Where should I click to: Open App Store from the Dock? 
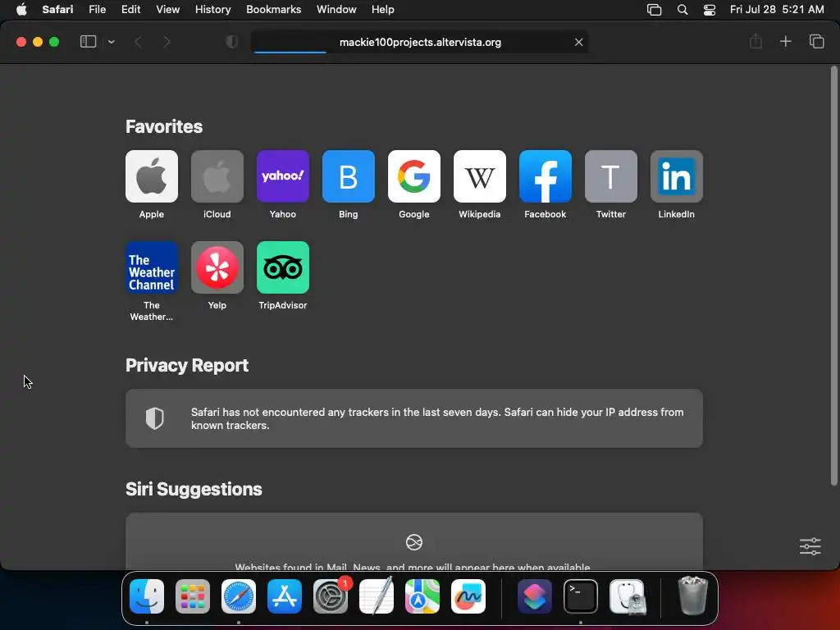coord(285,596)
